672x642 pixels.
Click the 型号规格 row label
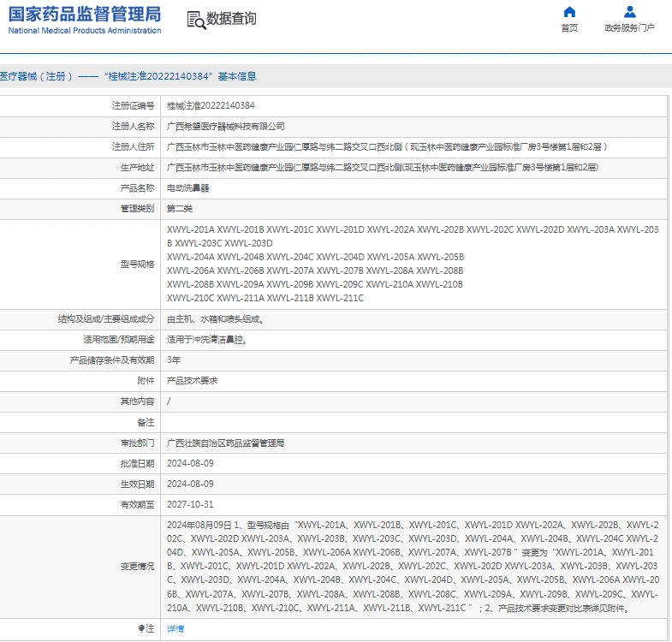[137, 264]
